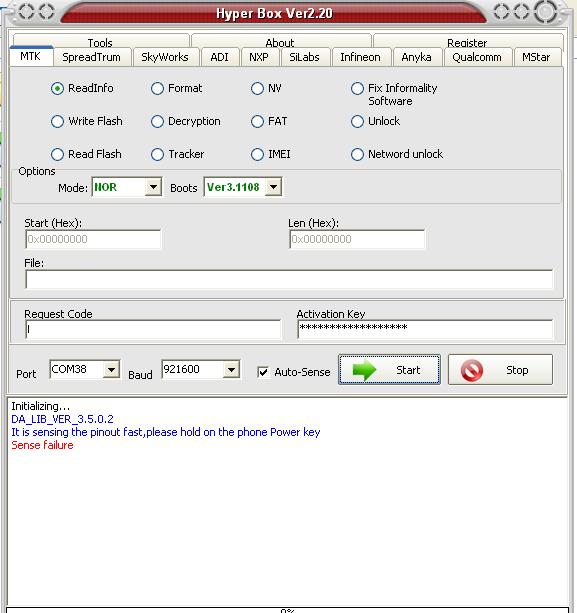Open the Boots version dropdown
Screen dimensions: 577x613
click(273, 187)
